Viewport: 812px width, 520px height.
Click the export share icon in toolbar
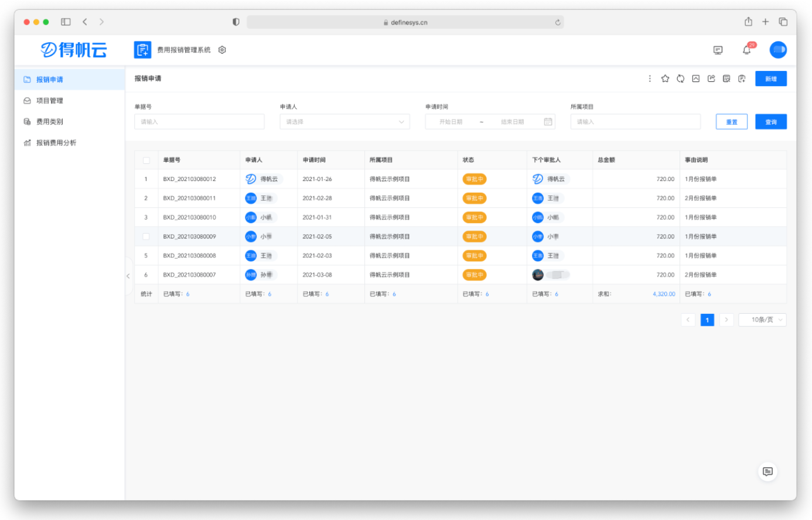711,78
